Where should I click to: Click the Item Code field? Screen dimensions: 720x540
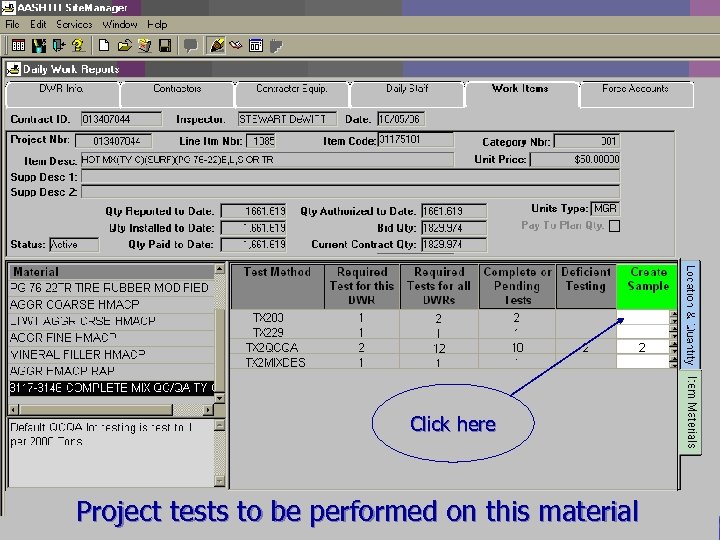tap(416, 140)
